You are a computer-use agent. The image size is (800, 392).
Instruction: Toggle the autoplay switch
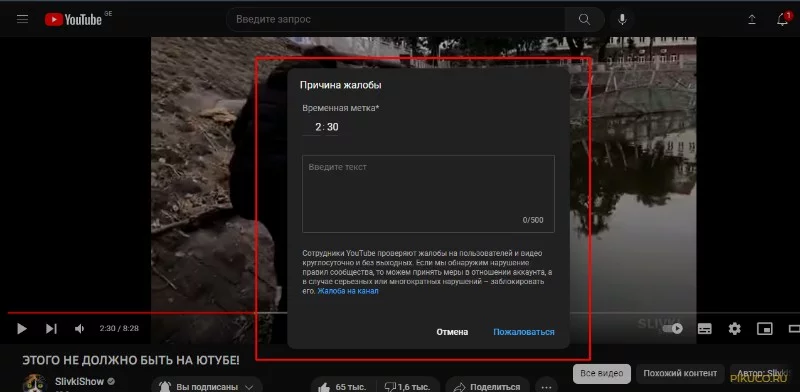672,328
